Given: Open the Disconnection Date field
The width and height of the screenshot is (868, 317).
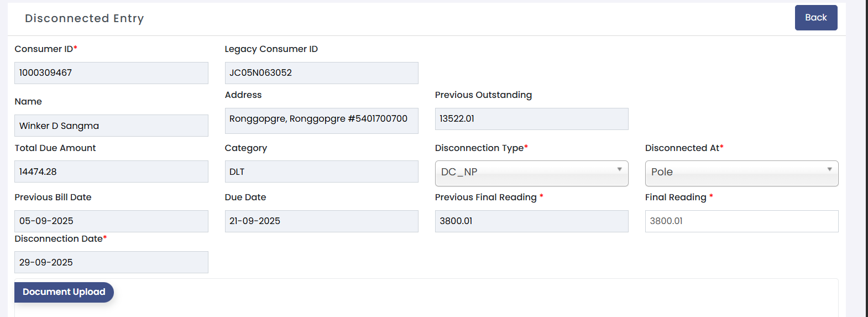Looking at the screenshot, I should [111, 262].
